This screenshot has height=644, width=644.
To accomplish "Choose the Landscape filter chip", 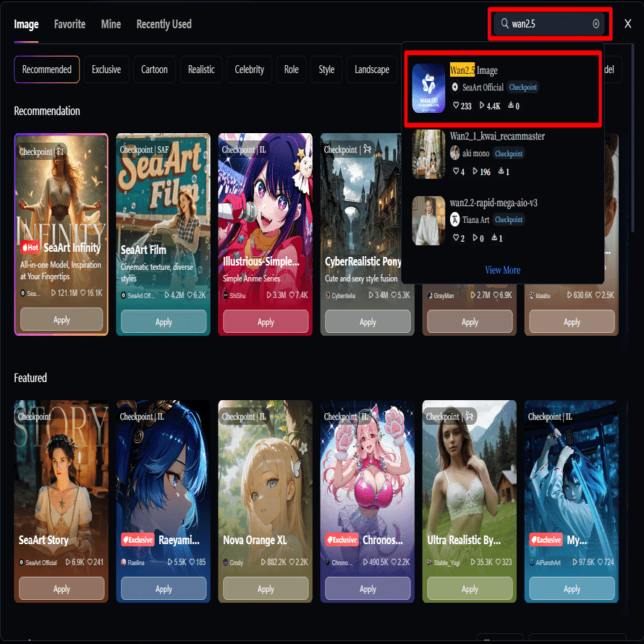I will 372,69.
